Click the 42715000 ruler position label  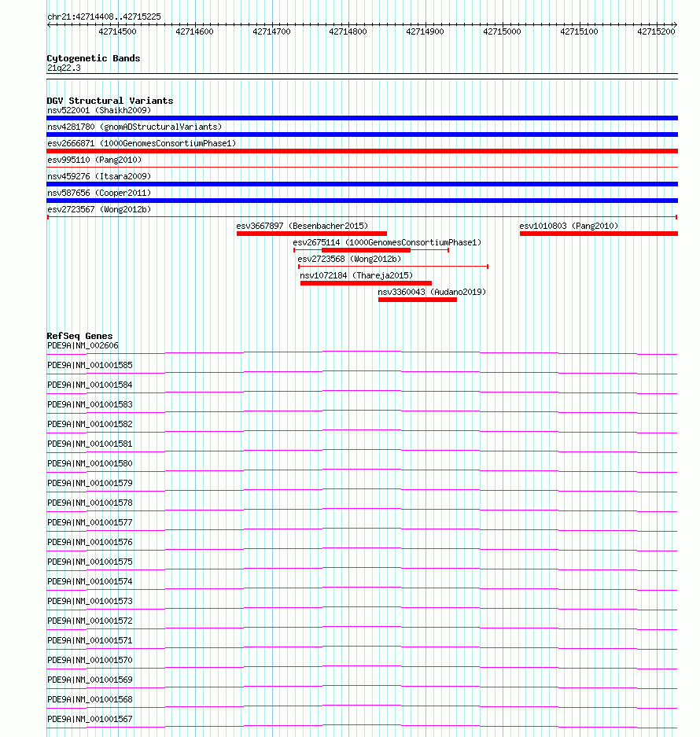(x=502, y=31)
